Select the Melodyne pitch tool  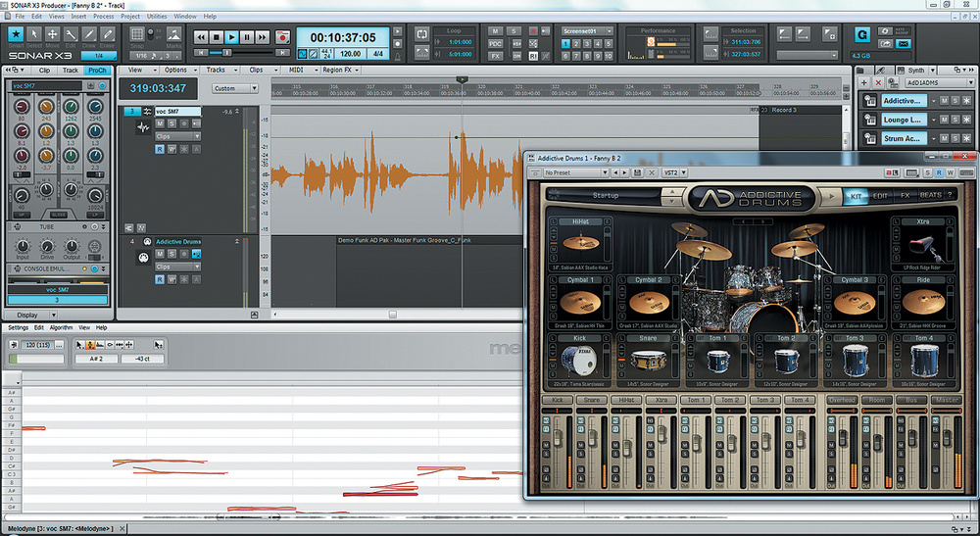tap(89, 344)
